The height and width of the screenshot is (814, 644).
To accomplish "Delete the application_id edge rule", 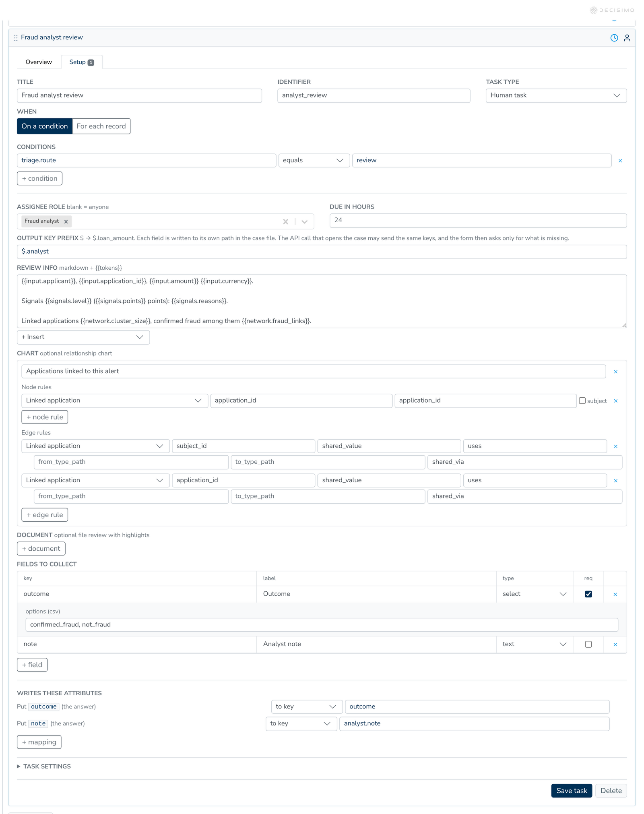I will (615, 481).
